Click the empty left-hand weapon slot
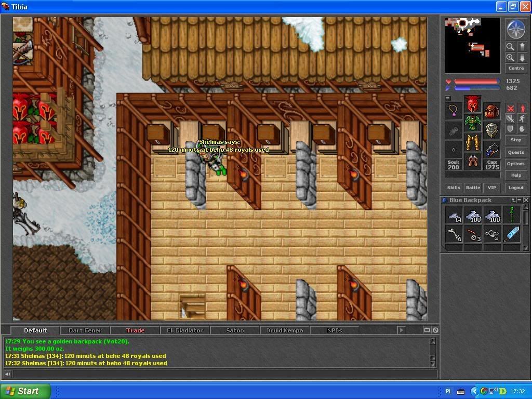Viewport: 532px width, 399px height. coord(453,130)
